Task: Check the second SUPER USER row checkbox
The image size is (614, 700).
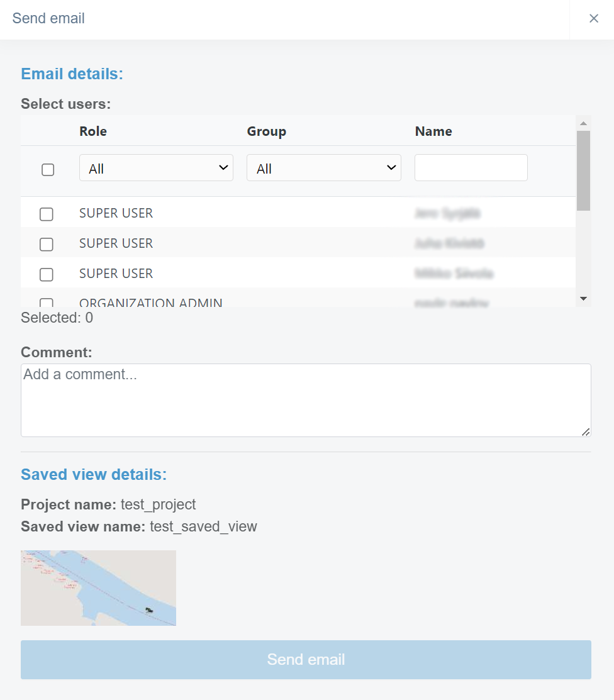Action: tap(47, 245)
